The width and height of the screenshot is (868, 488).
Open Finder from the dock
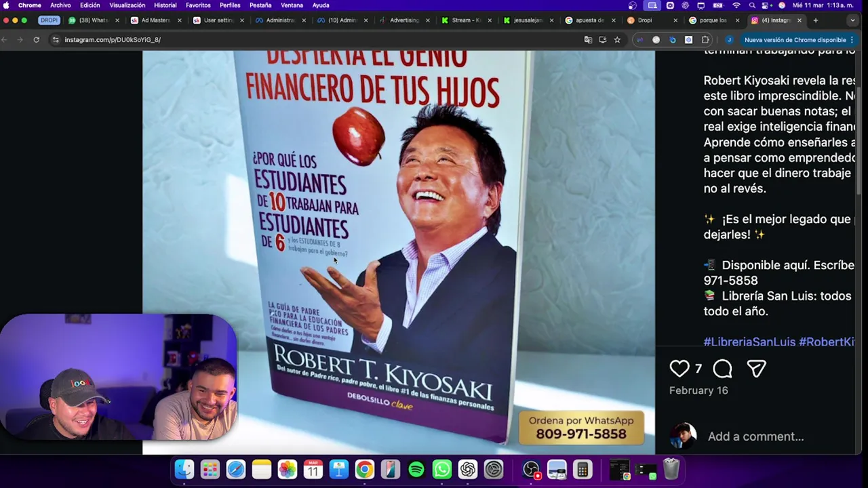tap(184, 469)
